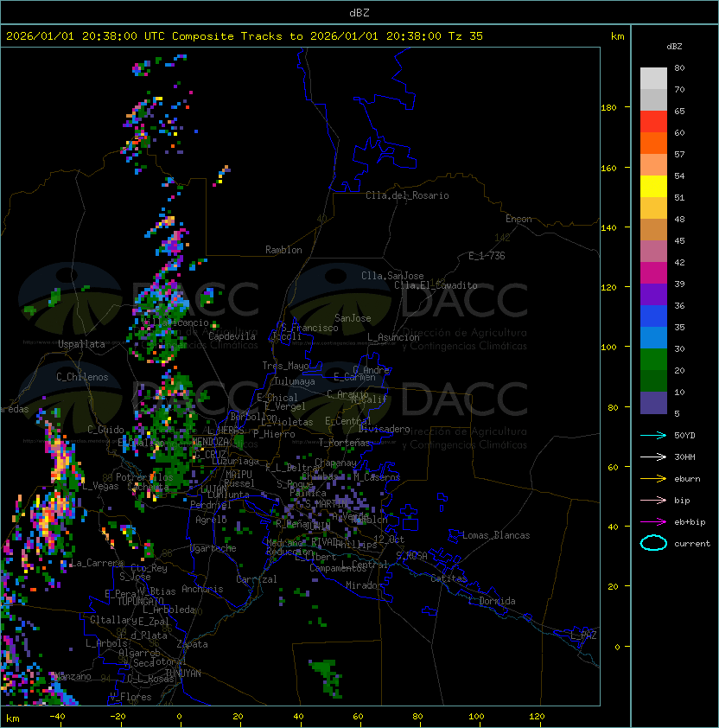Click the 'Anchoris' map label
719x728 pixels.
pos(202,589)
